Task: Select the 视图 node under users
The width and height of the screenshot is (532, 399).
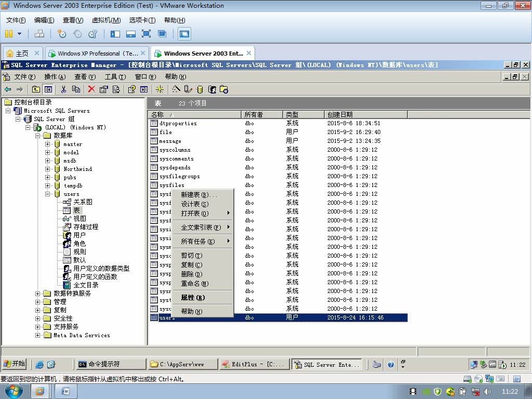Action: pos(79,219)
